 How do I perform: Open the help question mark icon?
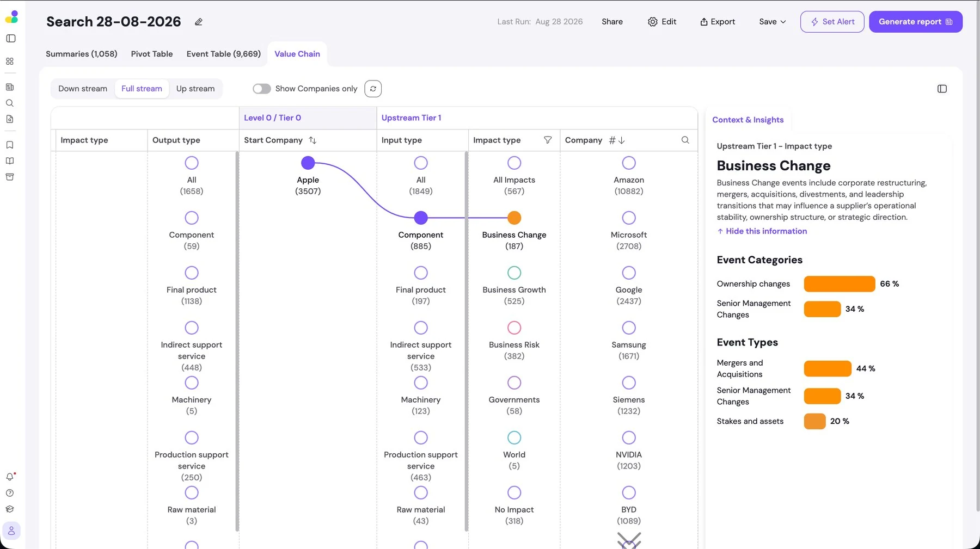10,493
